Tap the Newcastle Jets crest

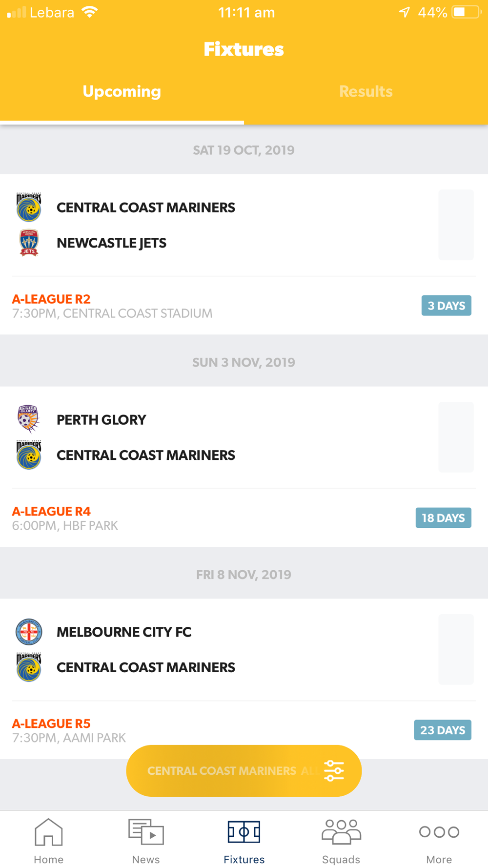(29, 243)
